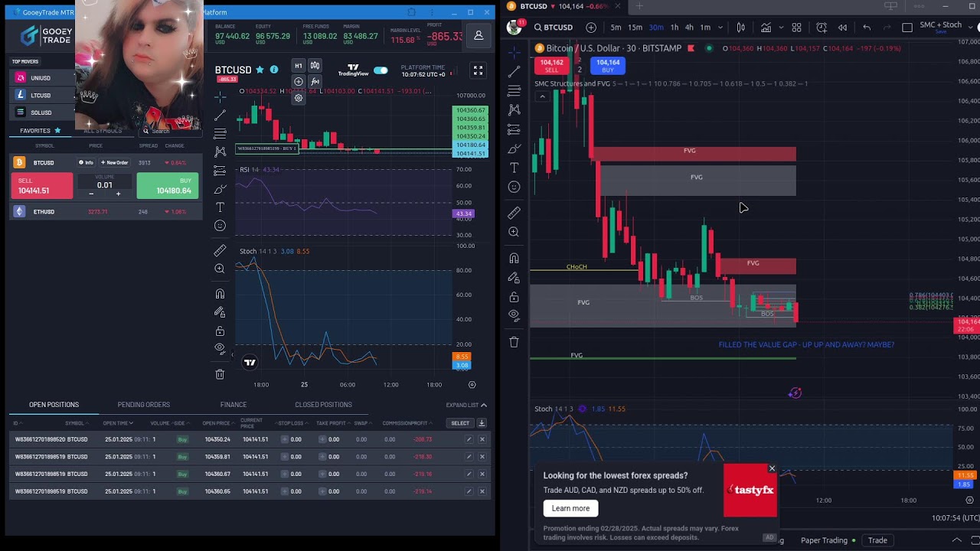Open symbol search BTCUSD in TradingView
Image resolution: width=980 pixels, height=551 pixels.
(x=553, y=28)
